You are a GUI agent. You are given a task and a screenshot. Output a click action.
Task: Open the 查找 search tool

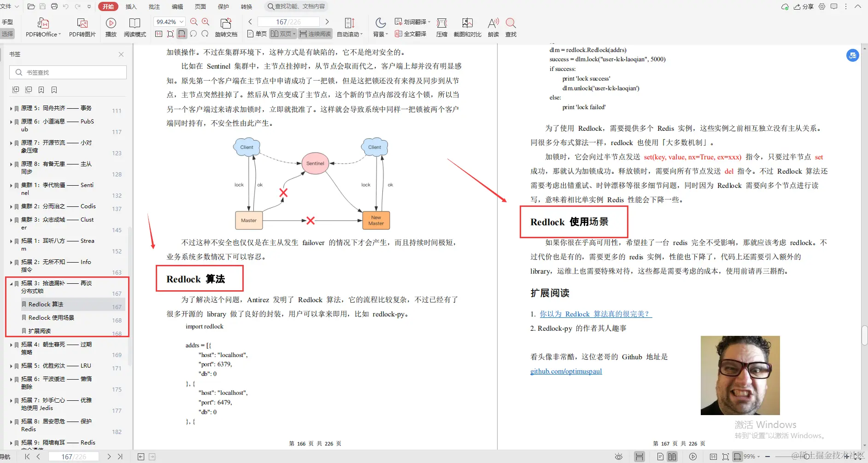(x=510, y=27)
